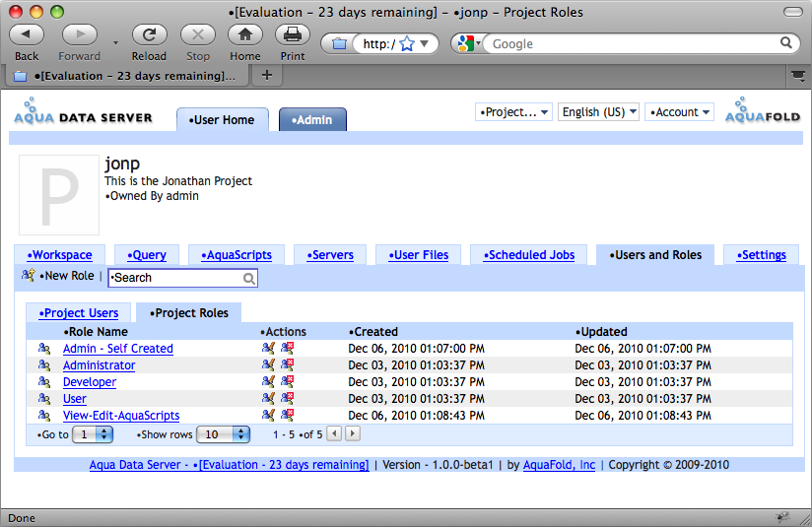Open the Account dropdown menu
This screenshot has width=812, height=527.
point(679,112)
